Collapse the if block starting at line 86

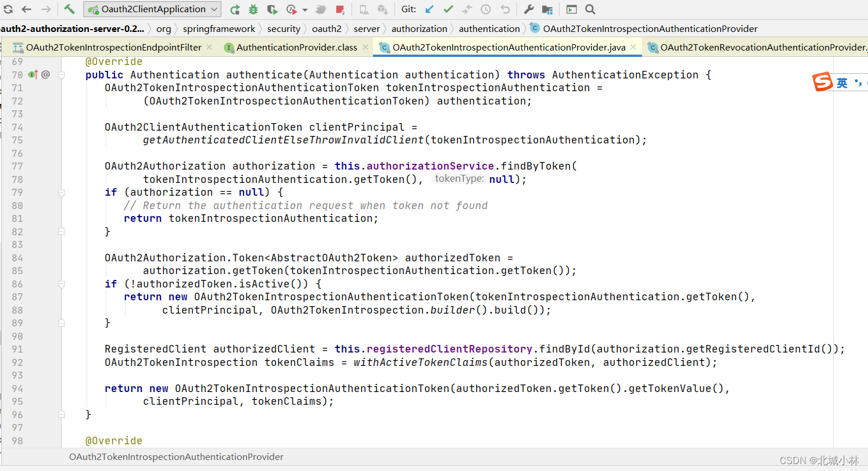click(62, 284)
